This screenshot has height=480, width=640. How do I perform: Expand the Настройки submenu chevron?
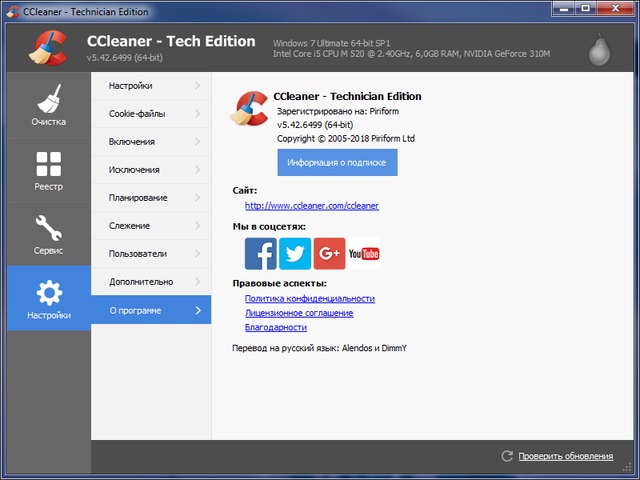click(197, 86)
